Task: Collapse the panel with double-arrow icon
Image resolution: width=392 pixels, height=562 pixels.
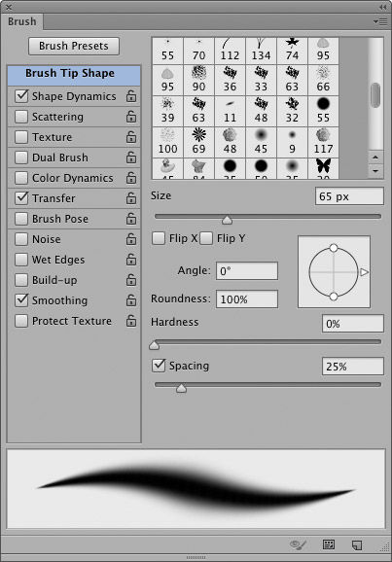Action: point(383,7)
